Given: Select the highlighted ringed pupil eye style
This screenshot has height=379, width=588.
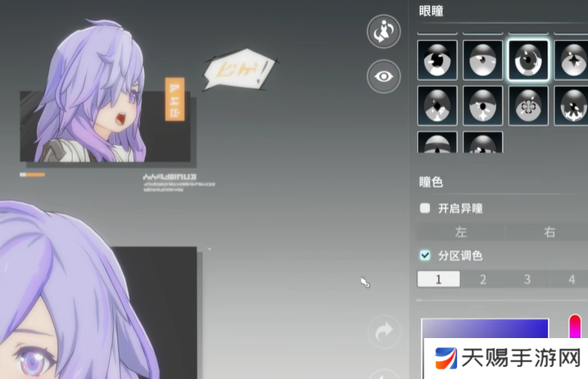Looking at the screenshot, I should 528,61.
